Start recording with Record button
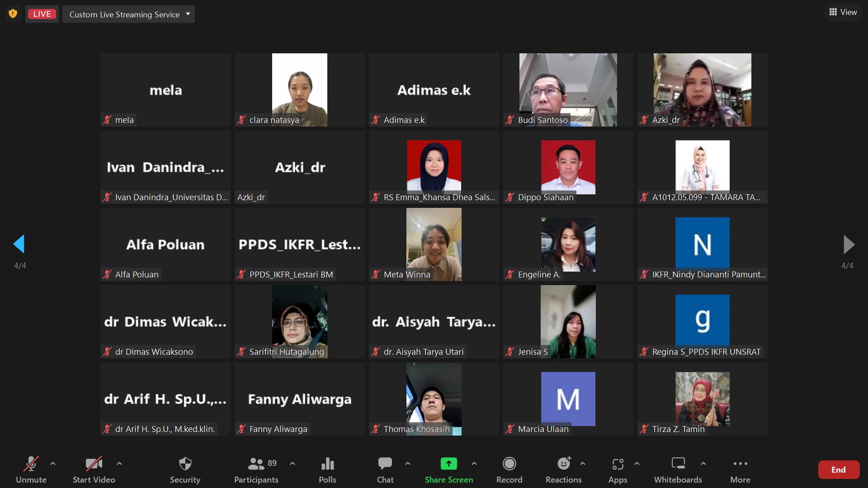The height and width of the screenshot is (488, 868). click(509, 470)
